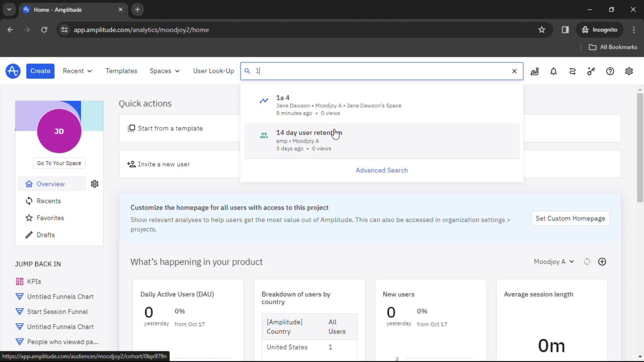This screenshot has width=644, height=362.
Task: Open notifications panel
Action: 553,71
